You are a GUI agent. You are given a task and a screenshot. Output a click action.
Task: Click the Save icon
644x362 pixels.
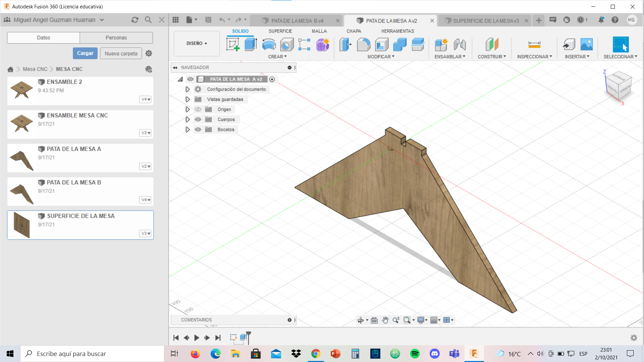coord(208,20)
